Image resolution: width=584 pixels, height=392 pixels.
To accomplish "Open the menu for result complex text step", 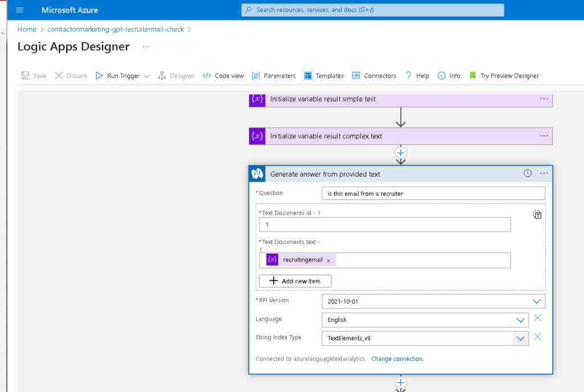I will coord(544,136).
